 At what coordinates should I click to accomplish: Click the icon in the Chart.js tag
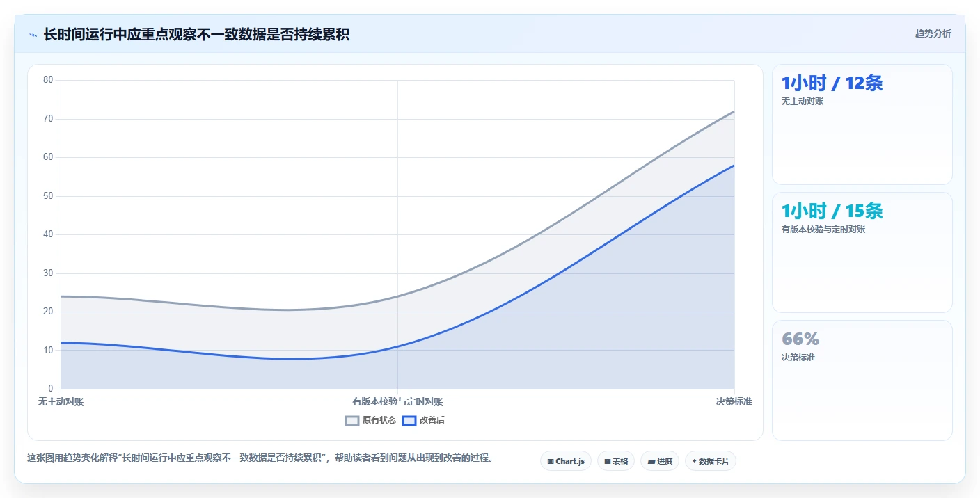click(x=551, y=461)
